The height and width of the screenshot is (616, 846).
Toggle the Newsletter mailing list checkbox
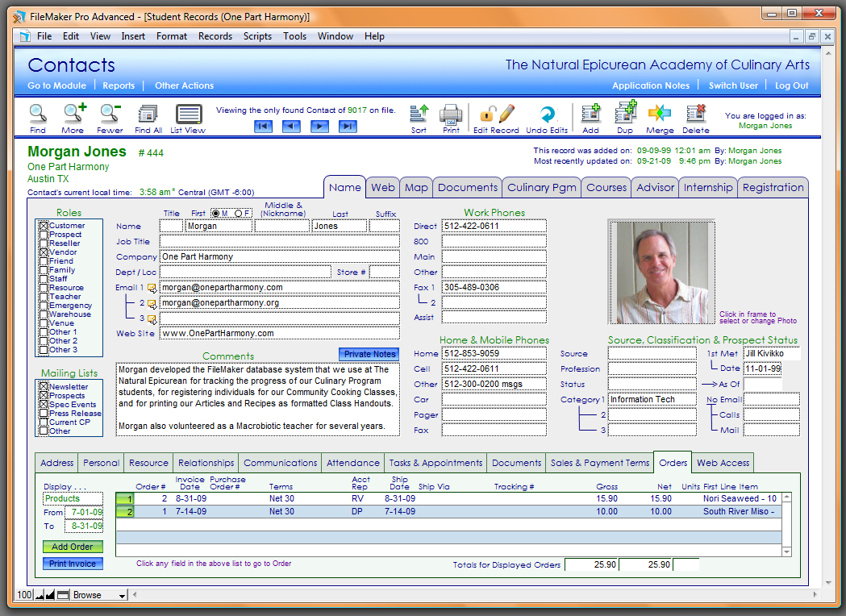44,387
